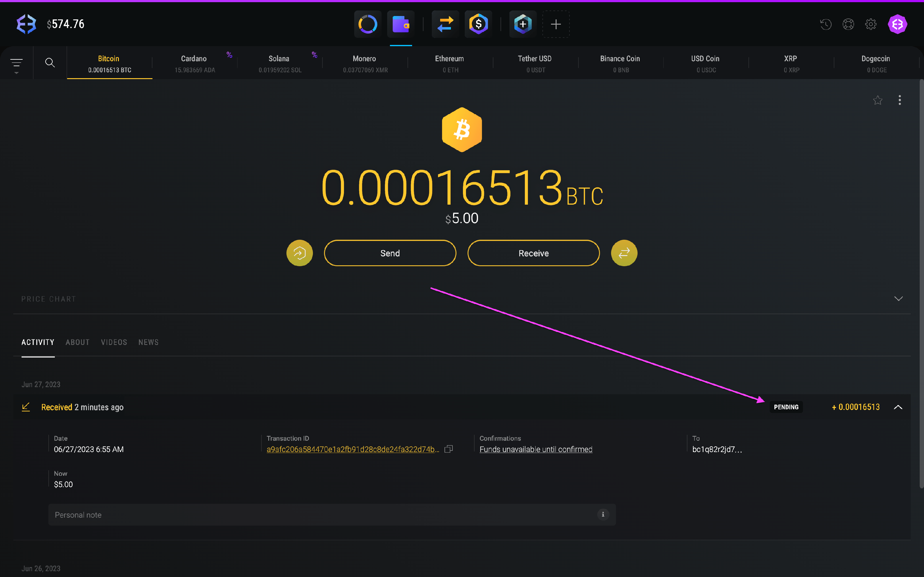Open the Settings gear

pyautogui.click(x=871, y=24)
